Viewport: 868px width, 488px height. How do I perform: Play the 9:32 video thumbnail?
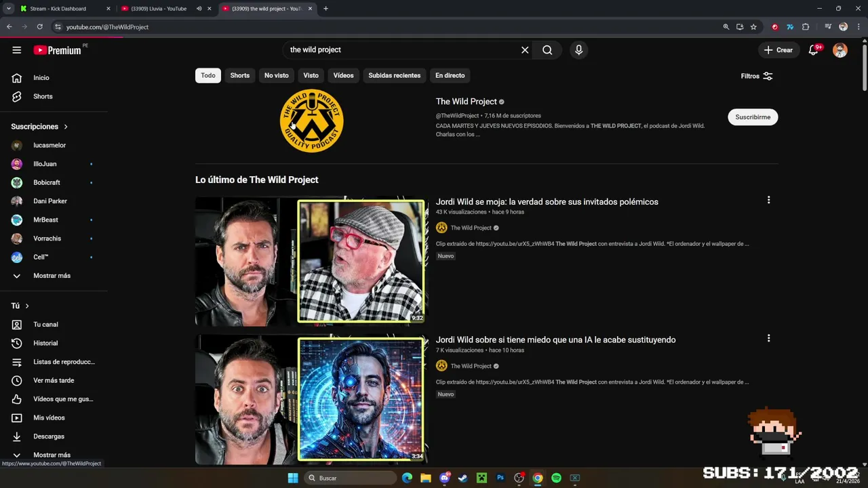(312, 262)
